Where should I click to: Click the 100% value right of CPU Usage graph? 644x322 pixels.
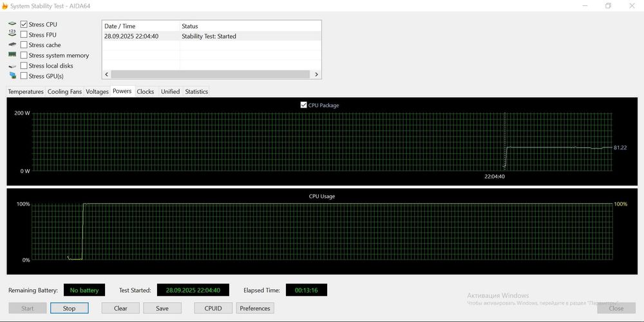[x=621, y=204]
